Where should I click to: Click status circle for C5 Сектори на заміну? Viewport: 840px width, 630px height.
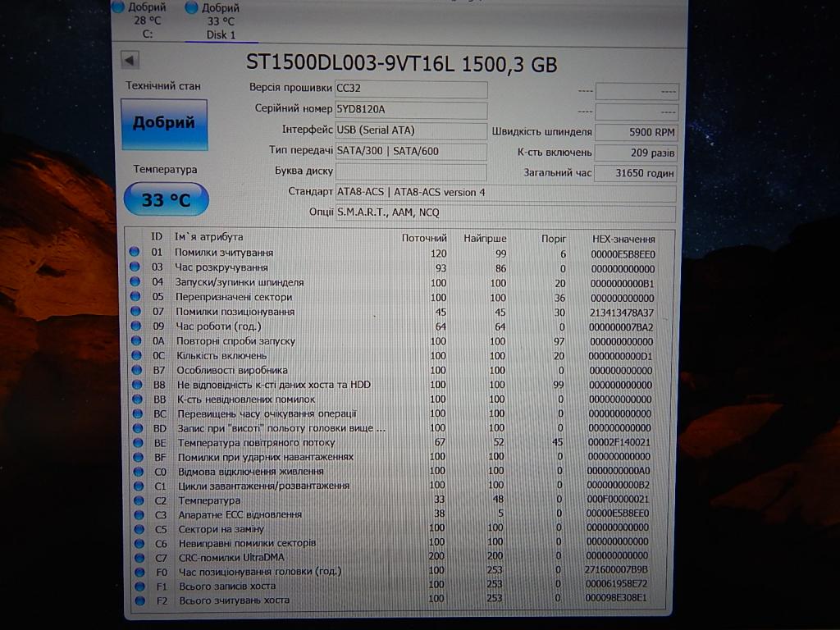tap(139, 529)
